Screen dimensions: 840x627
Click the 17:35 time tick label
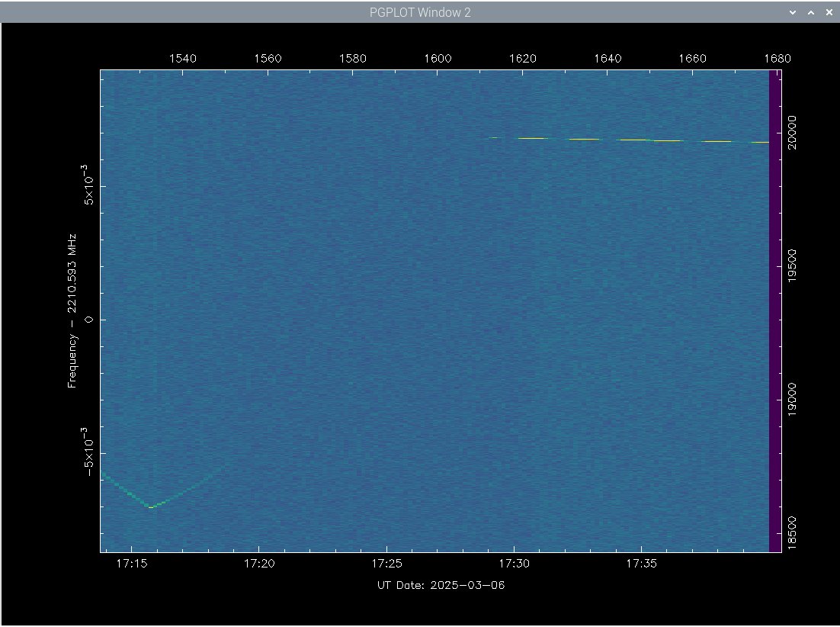click(641, 564)
